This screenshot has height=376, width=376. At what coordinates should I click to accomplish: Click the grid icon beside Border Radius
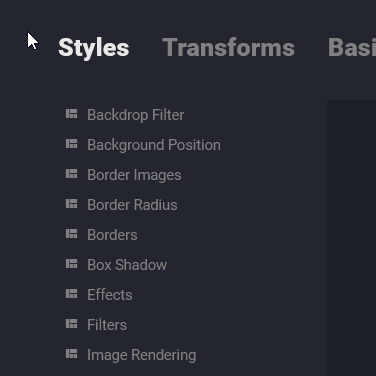tap(72, 204)
